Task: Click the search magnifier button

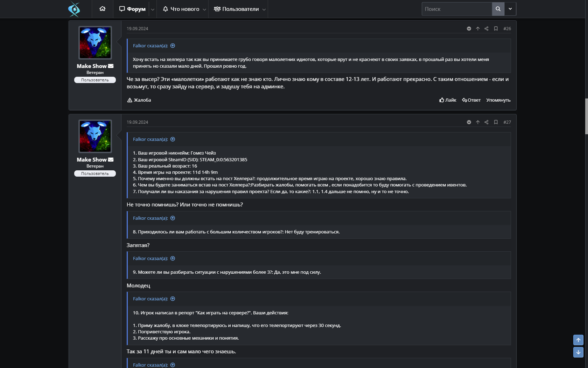Action: [x=498, y=9]
